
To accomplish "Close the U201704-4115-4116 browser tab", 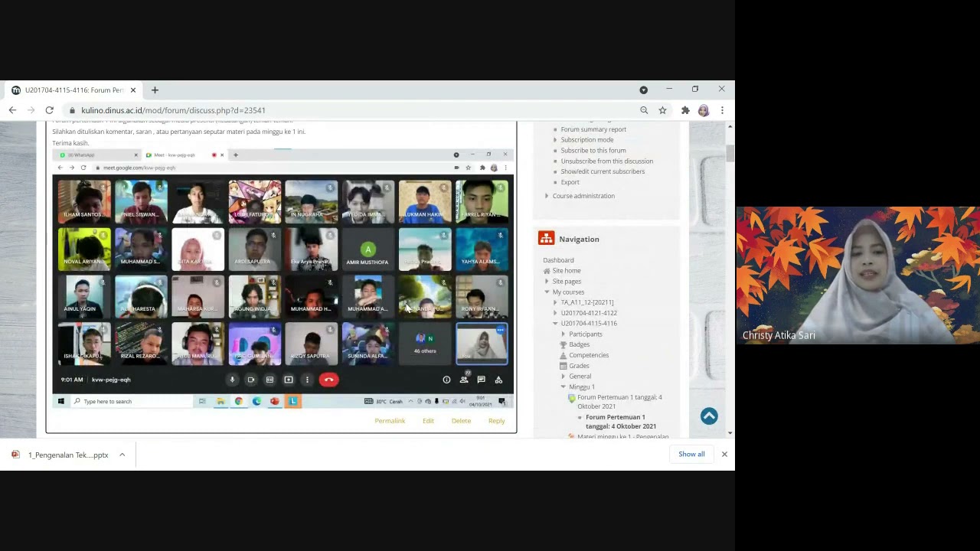I will click(x=133, y=90).
